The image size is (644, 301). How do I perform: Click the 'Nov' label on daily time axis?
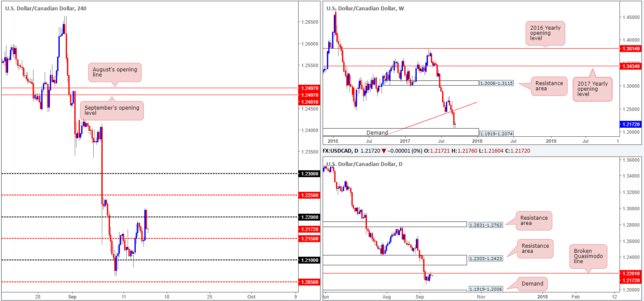click(481, 297)
